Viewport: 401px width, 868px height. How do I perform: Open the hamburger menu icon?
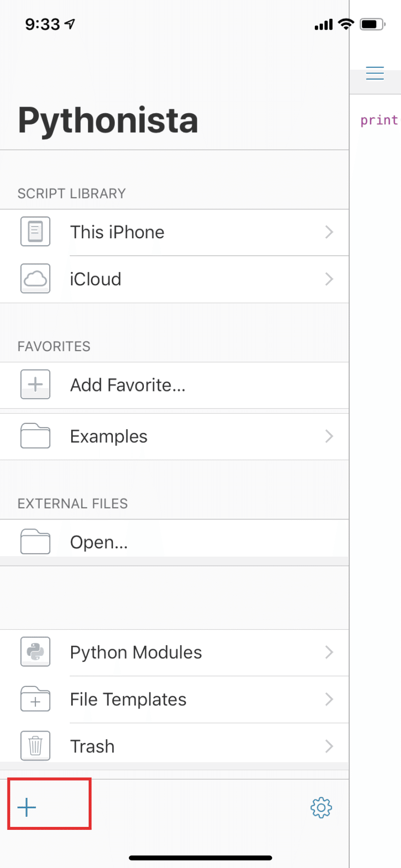tap(375, 73)
